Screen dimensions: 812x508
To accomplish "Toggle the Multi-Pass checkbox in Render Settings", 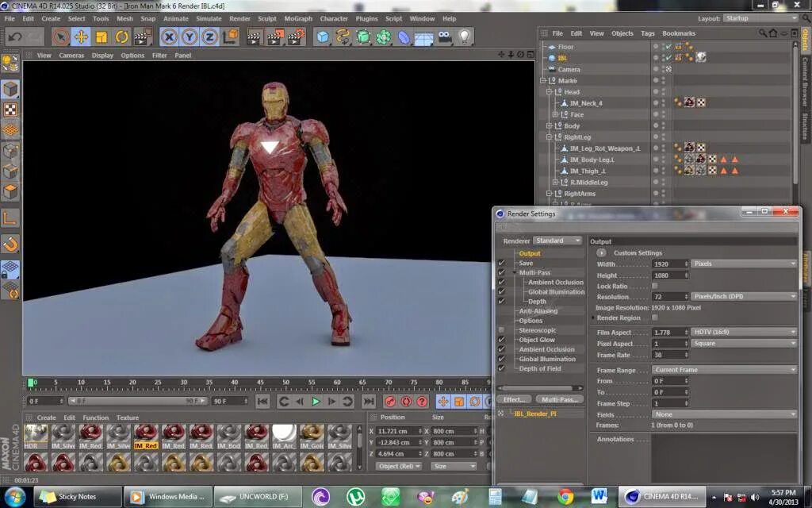I will (501, 272).
